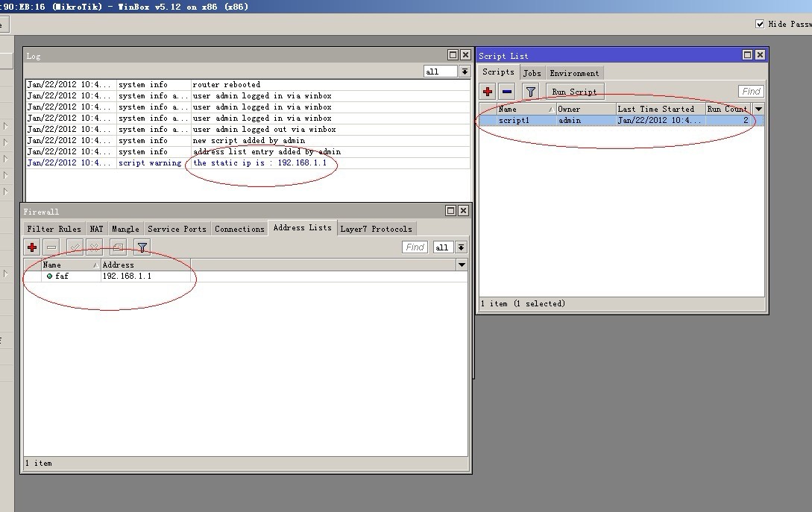Open Firewall Address Lists columns dropdown
The image size is (812, 512).
point(462,265)
